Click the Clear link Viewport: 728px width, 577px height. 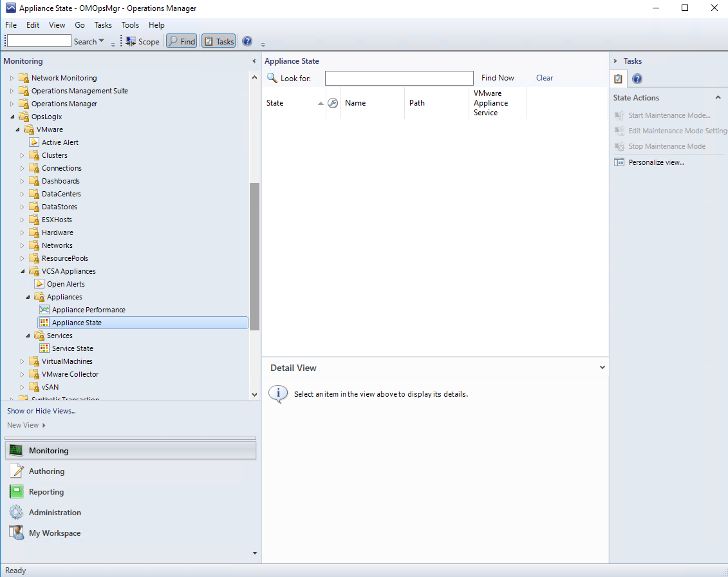pos(544,78)
